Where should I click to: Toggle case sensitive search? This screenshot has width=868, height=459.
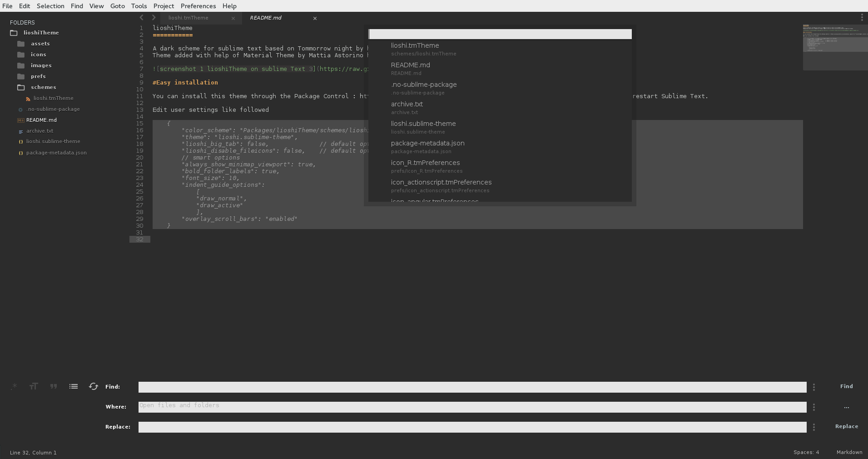[34, 387]
